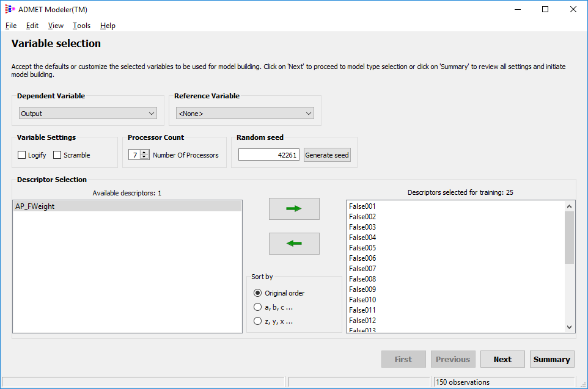
Task: Click the Previous button
Action: (x=453, y=360)
